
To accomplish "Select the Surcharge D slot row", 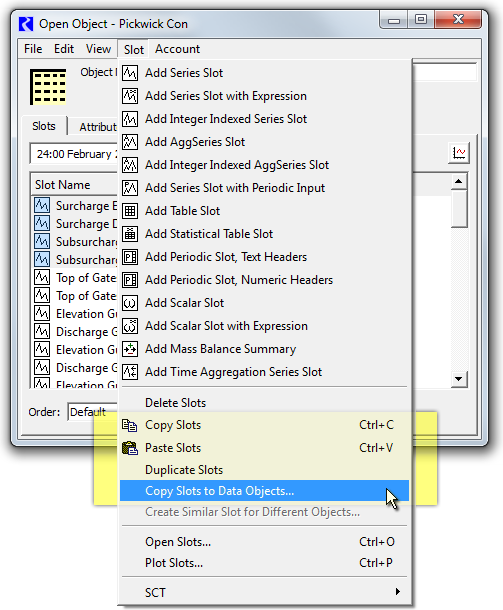I will click(x=76, y=223).
